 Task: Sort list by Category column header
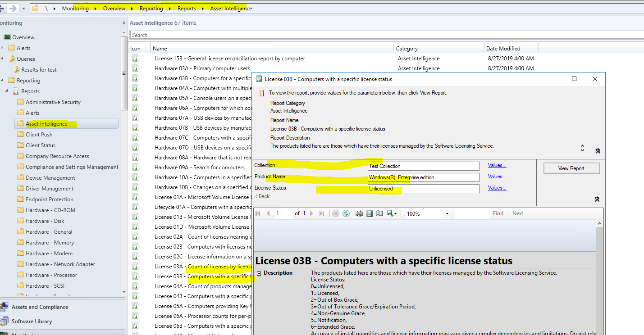point(438,48)
